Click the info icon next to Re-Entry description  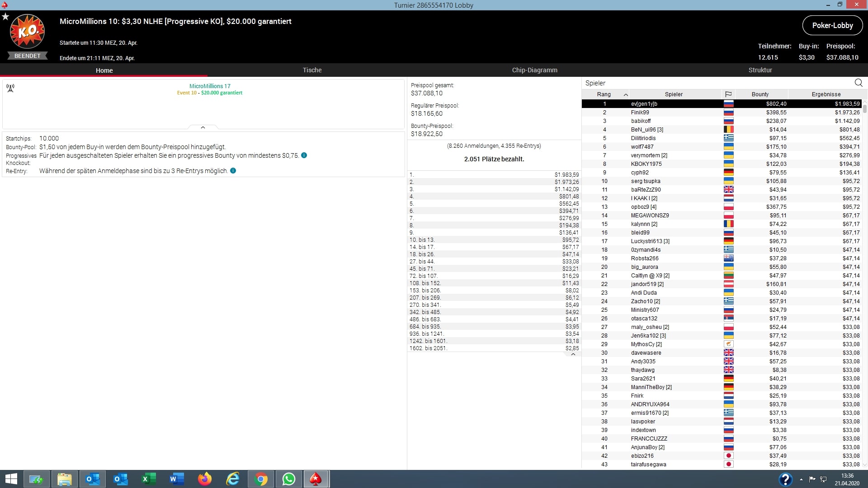(x=233, y=171)
